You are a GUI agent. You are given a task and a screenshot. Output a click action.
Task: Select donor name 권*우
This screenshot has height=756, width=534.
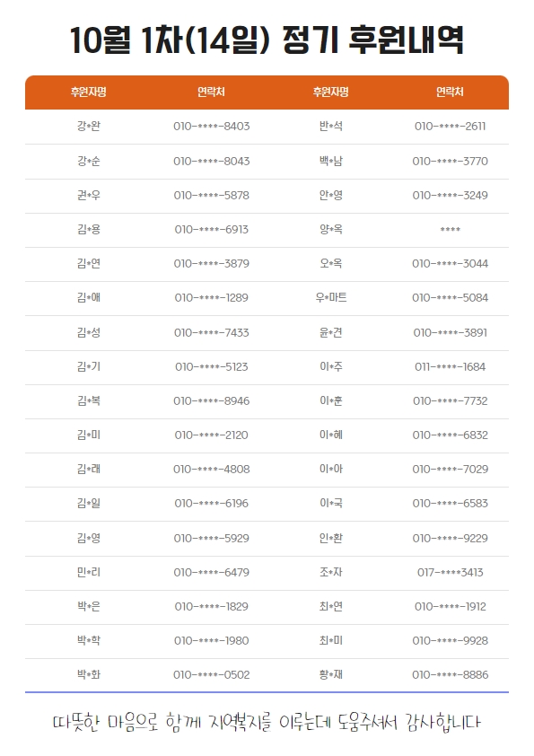click(x=89, y=195)
